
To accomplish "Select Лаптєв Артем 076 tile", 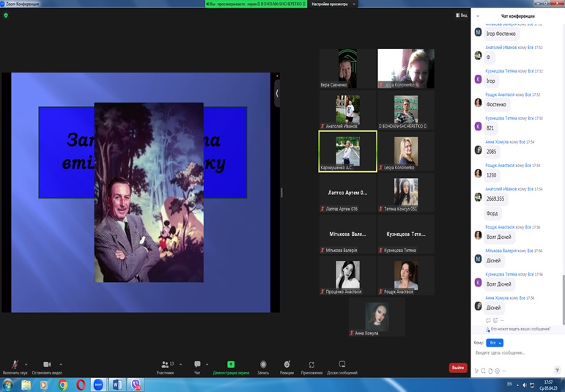I will pos(347,193).
